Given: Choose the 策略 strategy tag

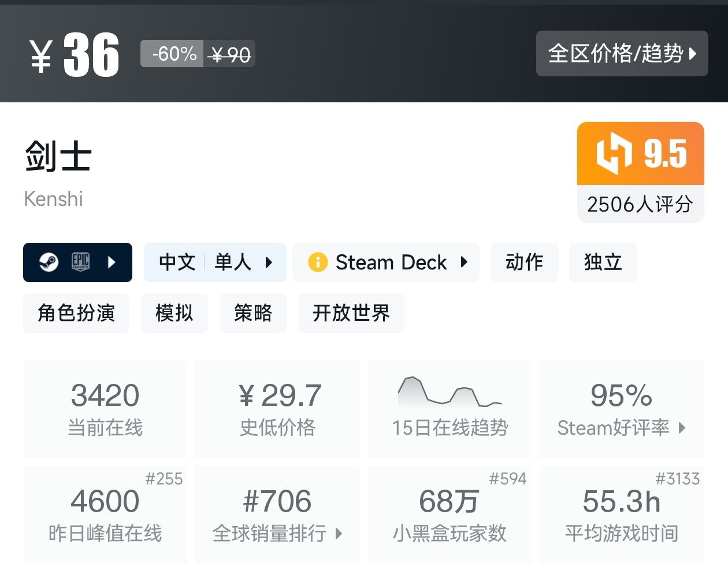Looking at the screenshot, I should pos(252,313).
